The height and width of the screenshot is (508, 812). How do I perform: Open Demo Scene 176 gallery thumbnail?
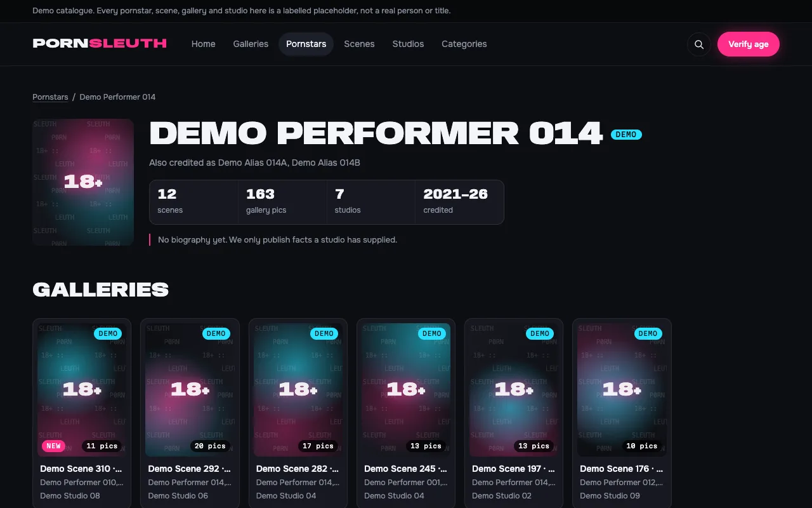pos(622,390)
